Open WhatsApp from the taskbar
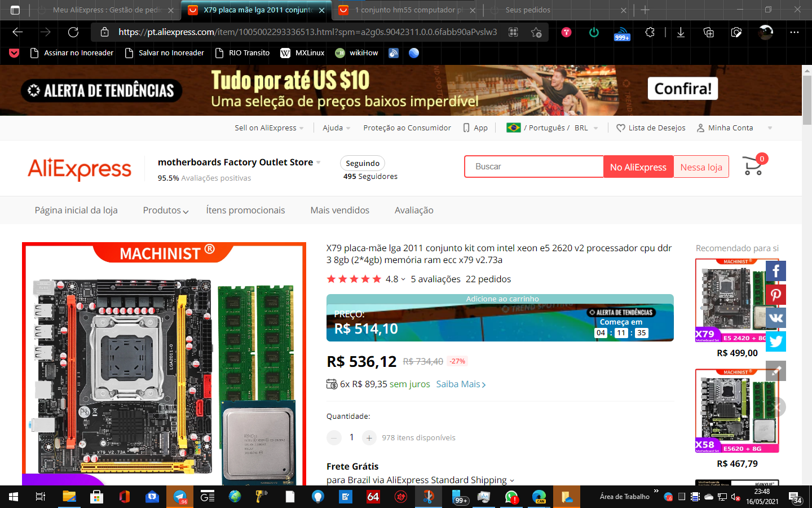The image size is (812, 508). coord(511,497)
